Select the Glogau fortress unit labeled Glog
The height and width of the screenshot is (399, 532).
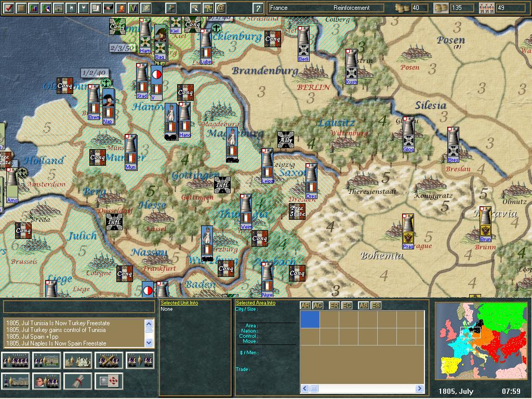(x=408, y=135)
